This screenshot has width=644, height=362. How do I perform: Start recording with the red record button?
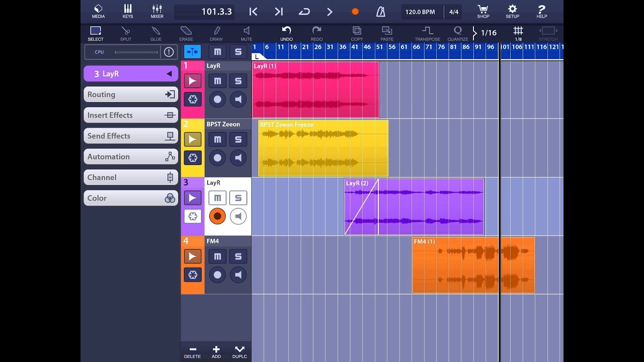tap(355, 12)
